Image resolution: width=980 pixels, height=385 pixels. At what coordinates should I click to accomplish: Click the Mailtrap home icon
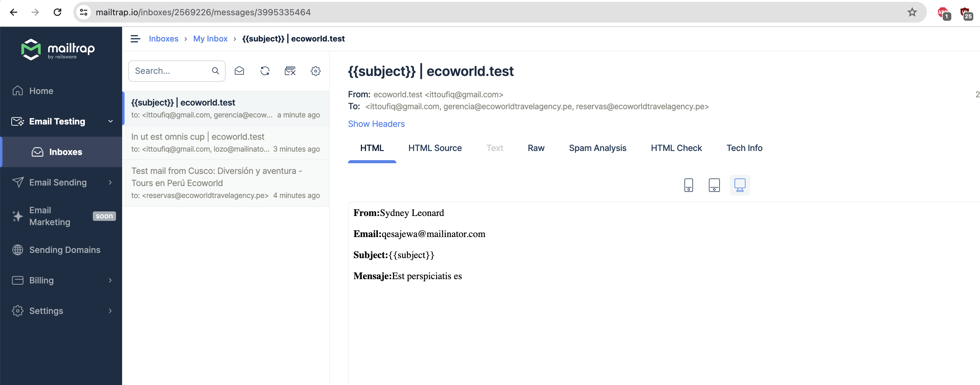click(17, 91)
